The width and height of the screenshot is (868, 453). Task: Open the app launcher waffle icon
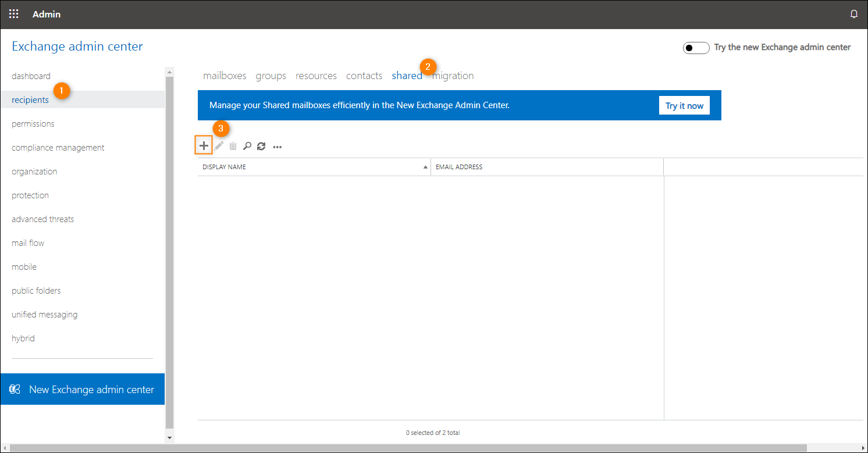click(13, 14)
